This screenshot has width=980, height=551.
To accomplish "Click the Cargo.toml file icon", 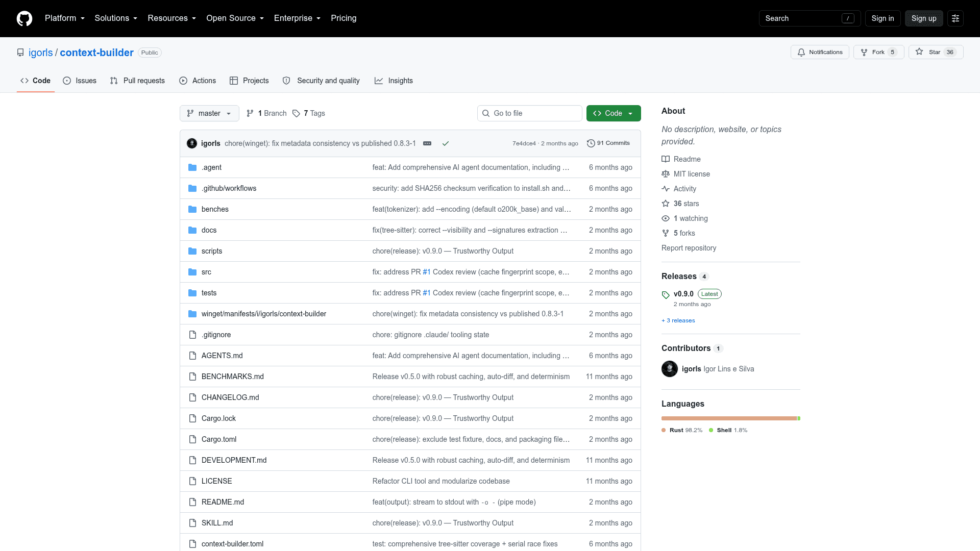I will coord(192,439).
